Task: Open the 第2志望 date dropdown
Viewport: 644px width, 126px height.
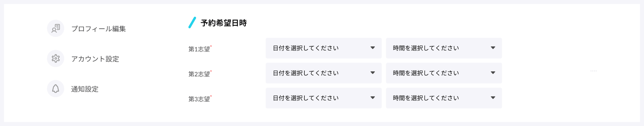Action: pos(324,73)
